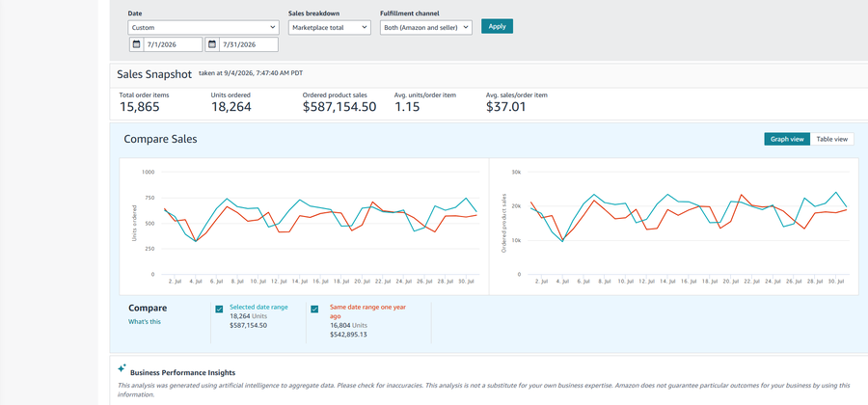This screenshot has width=868, height=405.
Task: Click the snapshot timestamp 'taken at 9/4/2026'
Action: pyautogui.click(x=251, y=72)
